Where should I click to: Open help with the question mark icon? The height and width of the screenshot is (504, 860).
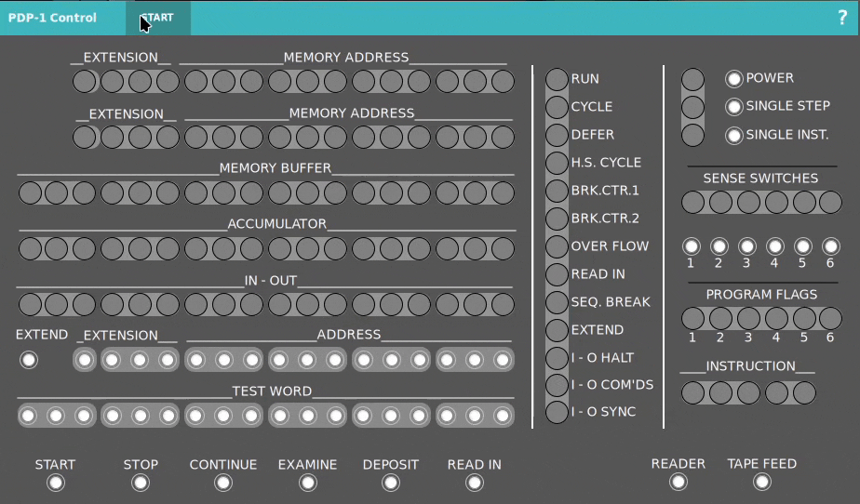pos(842,18)
